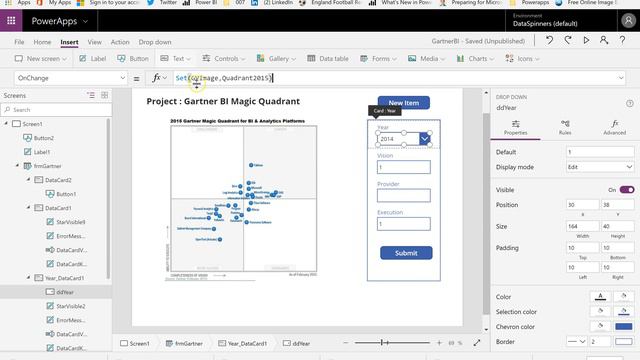640x360 pixels.
Task: Click the New Item button
Action: click(404, 103)
